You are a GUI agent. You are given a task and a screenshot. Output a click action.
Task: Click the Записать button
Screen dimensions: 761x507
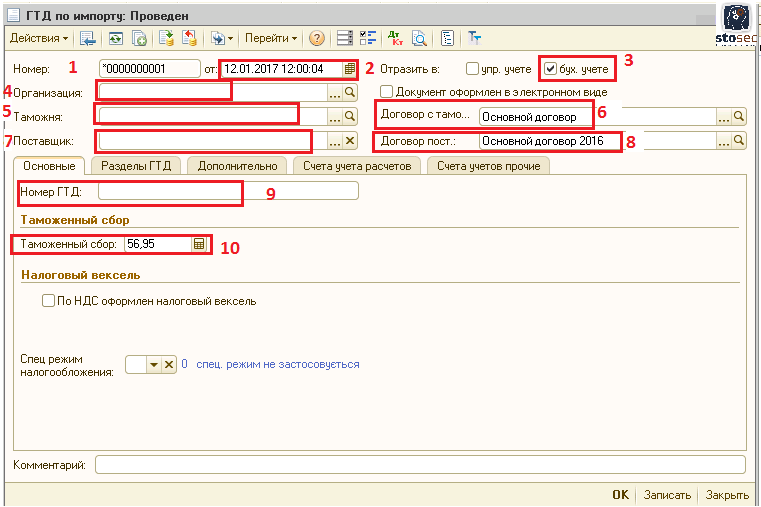667,495
